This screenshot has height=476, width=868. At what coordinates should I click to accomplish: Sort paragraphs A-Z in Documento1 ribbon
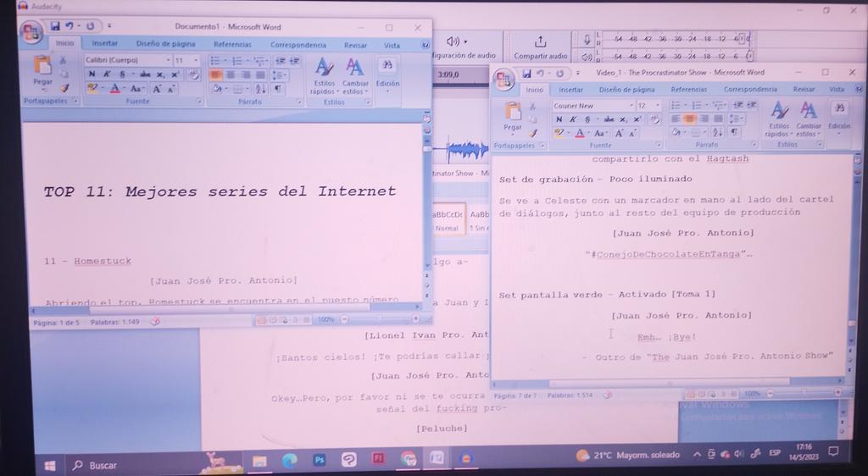tap(260, 88)
